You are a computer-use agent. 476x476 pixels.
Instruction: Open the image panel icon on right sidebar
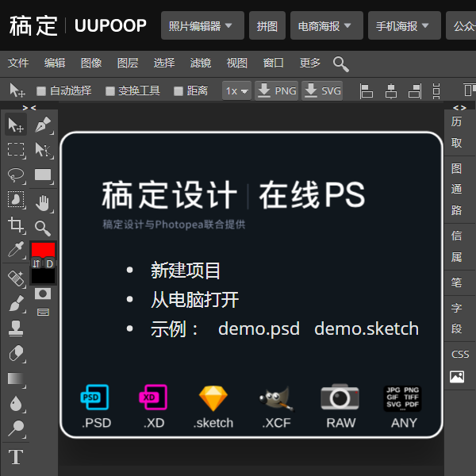[x=457, y=377]
